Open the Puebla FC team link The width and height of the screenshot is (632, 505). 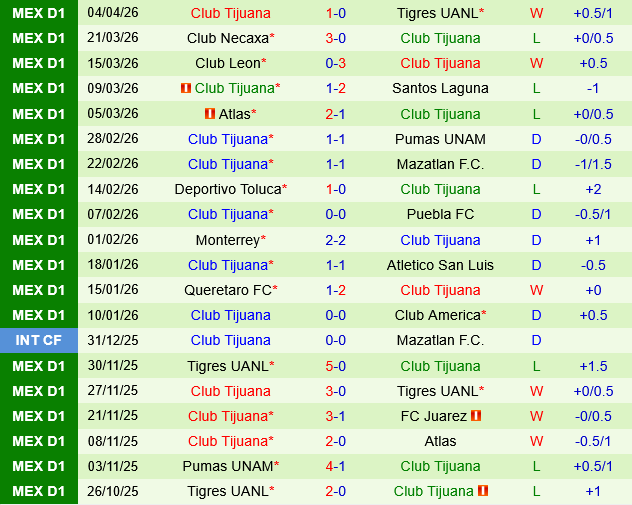440,214
